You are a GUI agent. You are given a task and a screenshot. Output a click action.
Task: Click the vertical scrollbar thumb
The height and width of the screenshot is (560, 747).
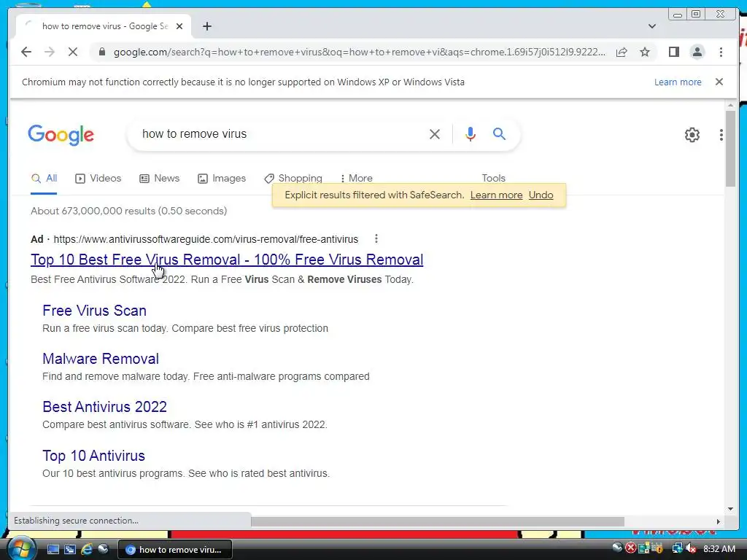tap(730, 149)
